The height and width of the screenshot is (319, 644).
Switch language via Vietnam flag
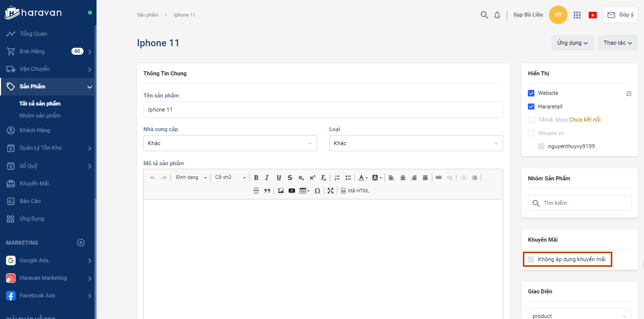(x=593, y=15)
